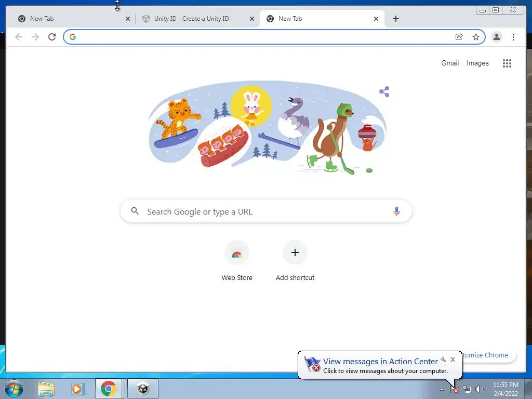Open the Google apps grid icon
Screen dimensions: 532x399
pyautogui.click(x=507, y=63)
